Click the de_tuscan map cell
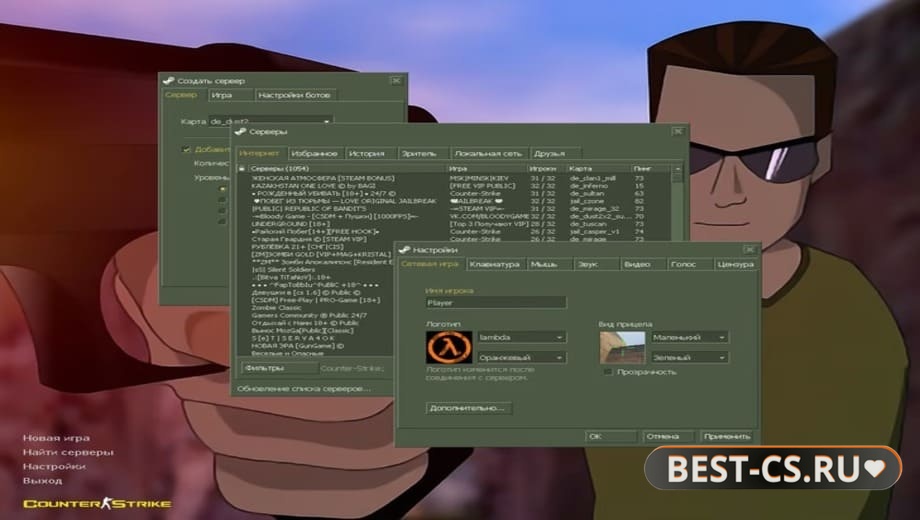 tap(588, 224)
